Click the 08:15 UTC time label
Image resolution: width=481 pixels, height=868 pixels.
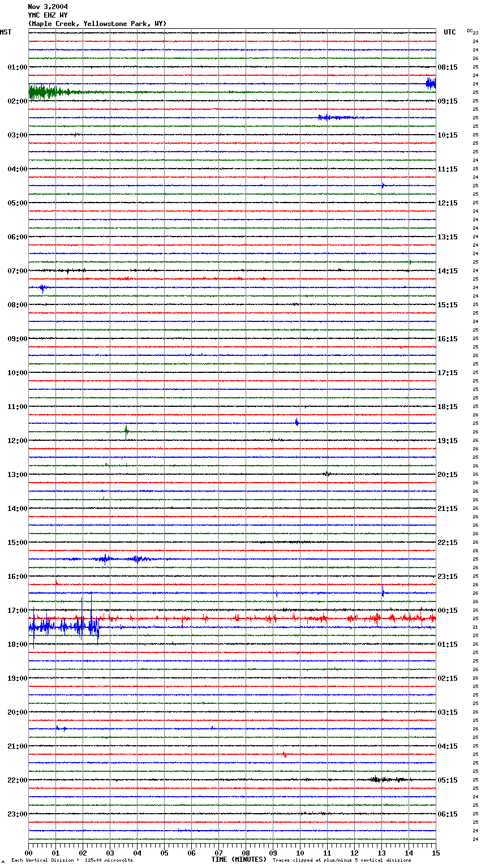coord(448,67)
